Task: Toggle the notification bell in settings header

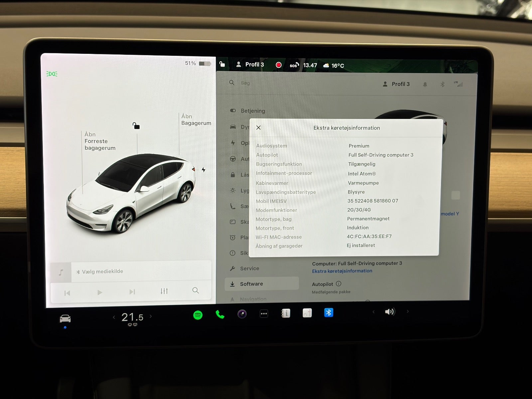Action: [x=425, y=84]
